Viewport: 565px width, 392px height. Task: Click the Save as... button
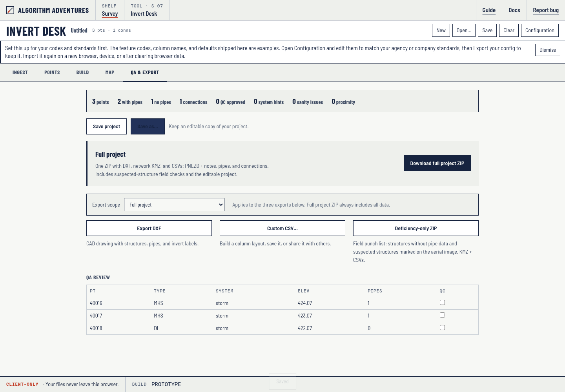coord(148,127)
